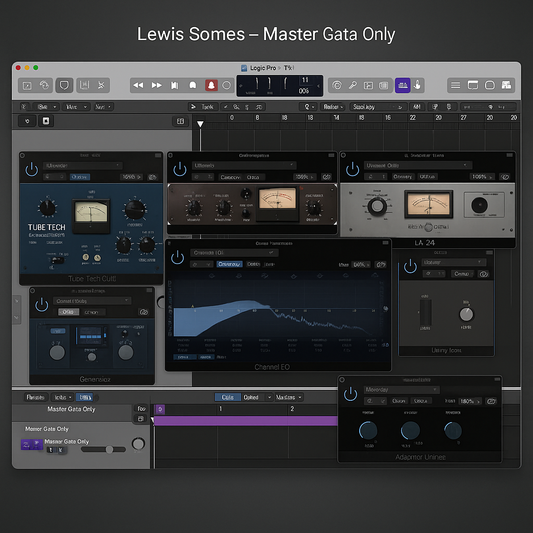The width and height of the screenshot is (533, 533).
Task: Open the Q dropdown above the ruler
Action: [309, 107]
